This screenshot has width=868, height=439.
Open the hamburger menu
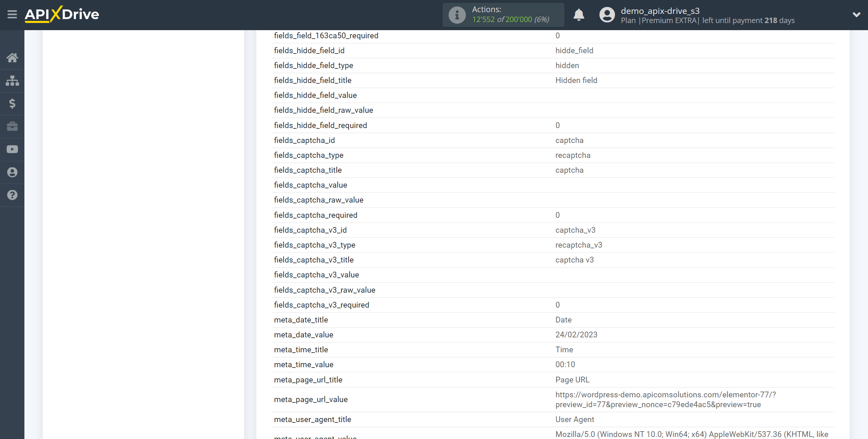point(12,14)
